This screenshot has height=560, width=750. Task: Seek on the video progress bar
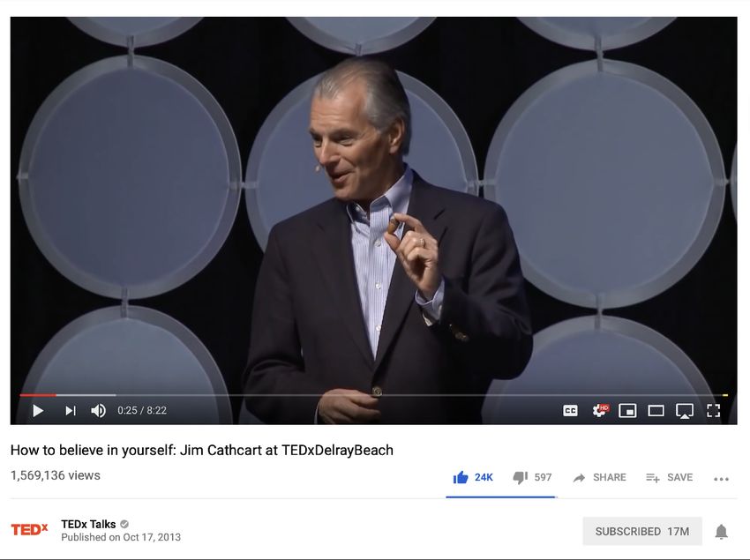coord(373,395)
